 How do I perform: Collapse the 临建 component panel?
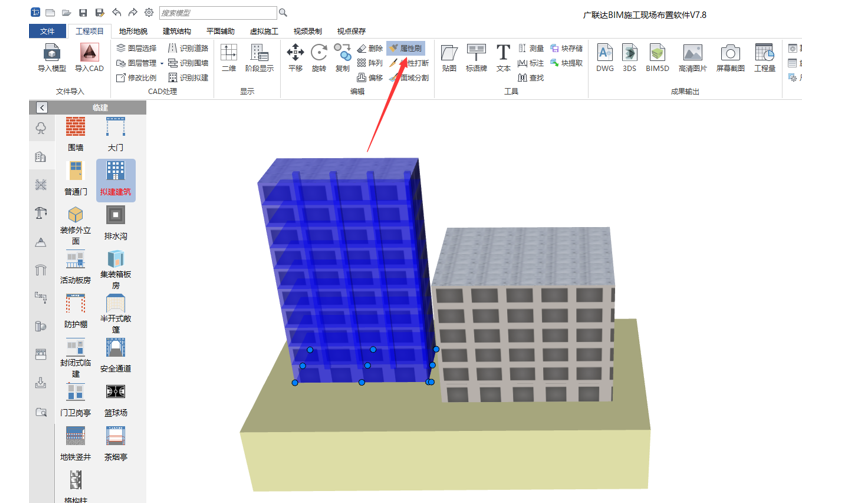coord(42,107)
